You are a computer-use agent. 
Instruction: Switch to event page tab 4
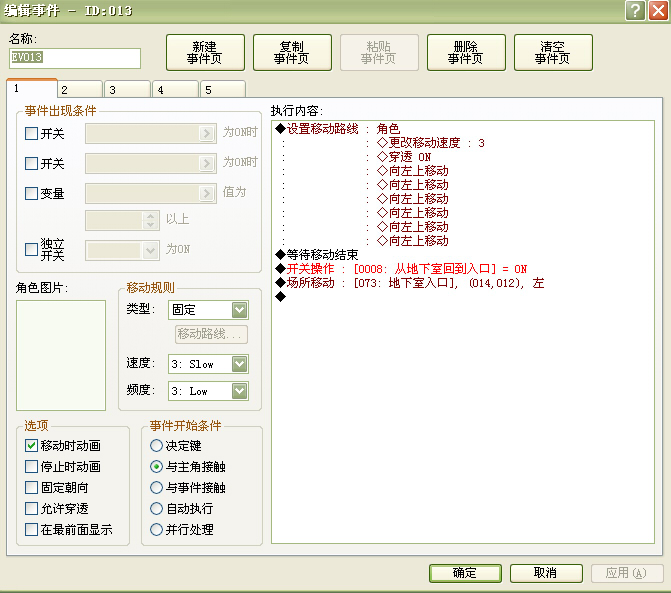pyautogui.click(x=176, y=90)
